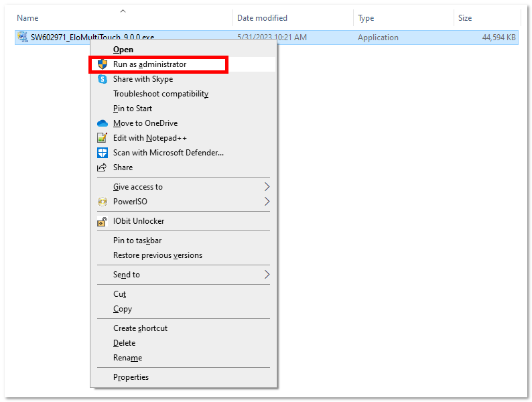Open the Send to entry
This screenshot has width=532, height=402.
183,275
